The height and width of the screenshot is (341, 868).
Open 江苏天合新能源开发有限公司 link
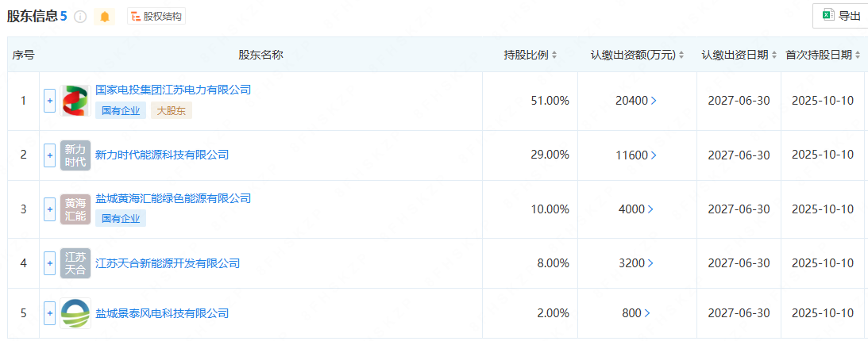coord(168,263)
